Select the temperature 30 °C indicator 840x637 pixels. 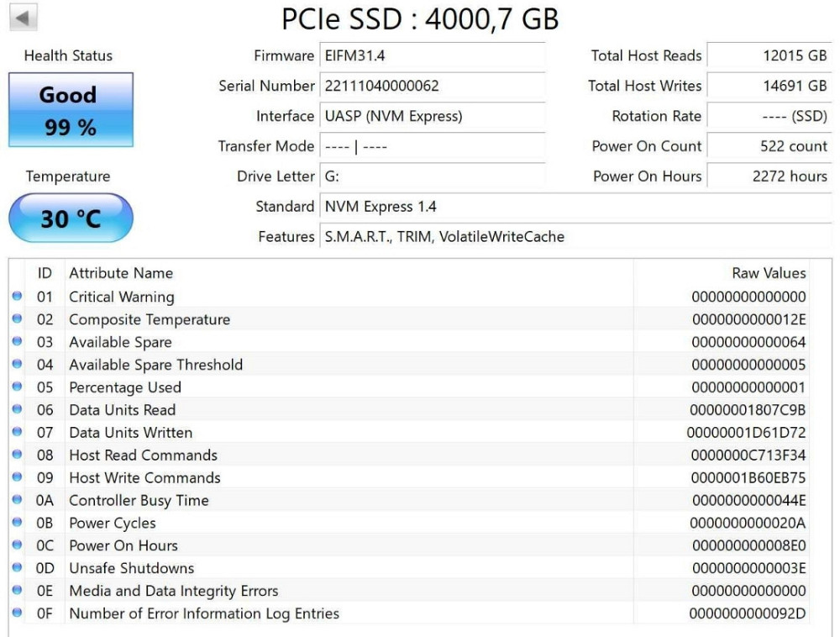(x=70, y=217)
